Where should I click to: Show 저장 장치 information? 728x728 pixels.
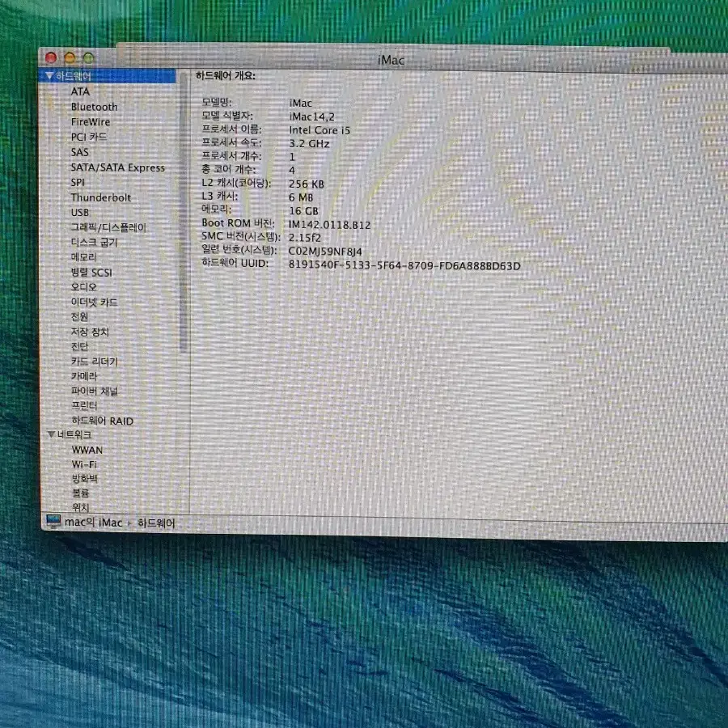[90, 332]
